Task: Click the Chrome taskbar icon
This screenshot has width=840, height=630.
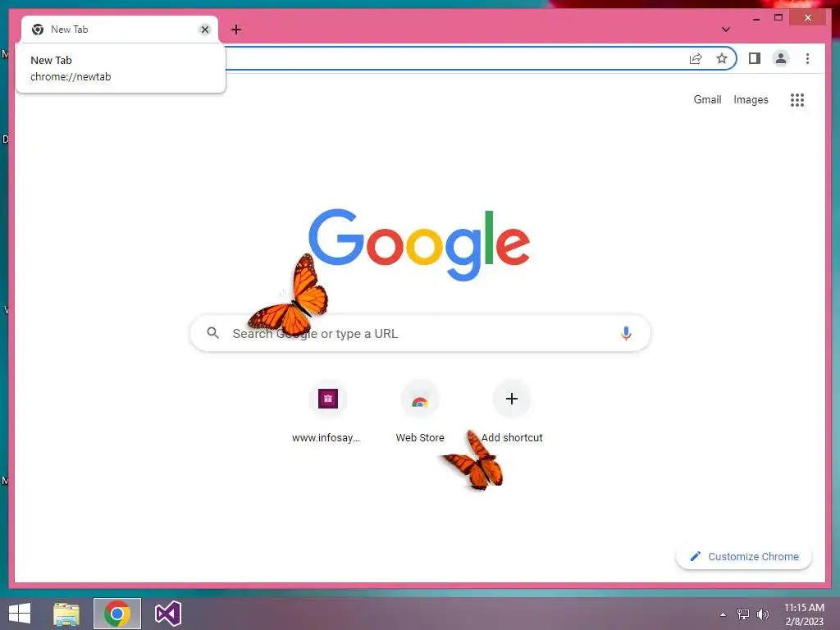Action: [117, 614]
